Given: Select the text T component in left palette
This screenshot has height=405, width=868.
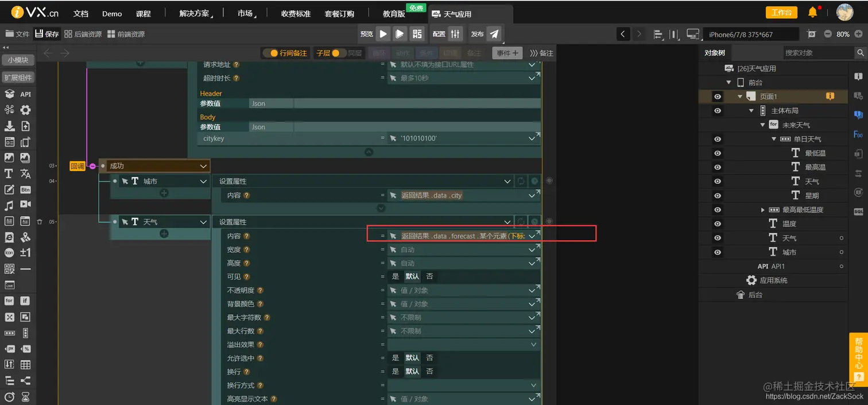Looking at the screenshot, I should (x=9, y=173).
